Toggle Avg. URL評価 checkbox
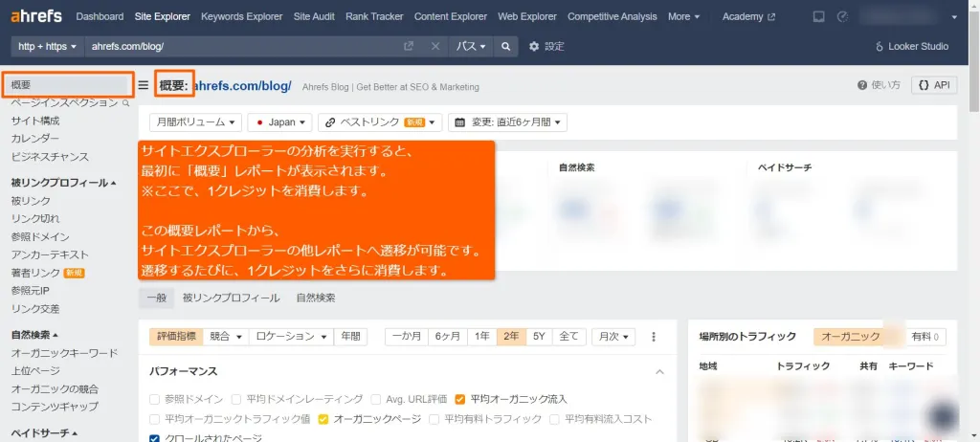Screen dimensions: 980x442 pos(375,399)
